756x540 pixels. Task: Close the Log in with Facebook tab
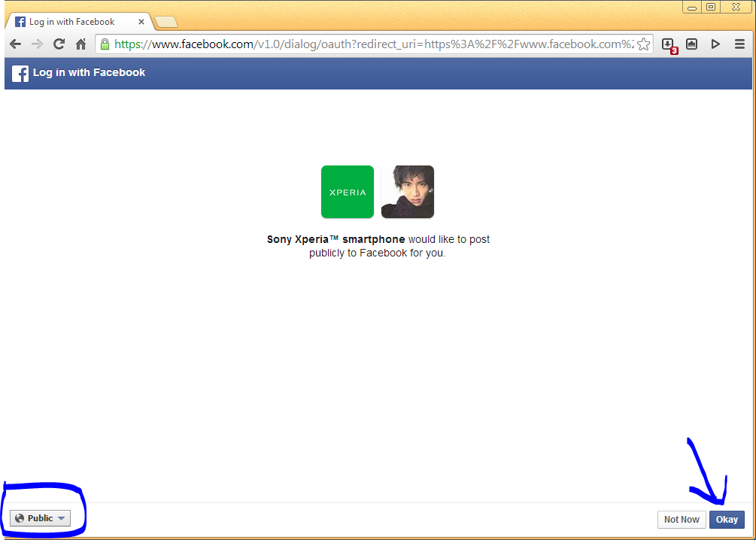point(141,22)
